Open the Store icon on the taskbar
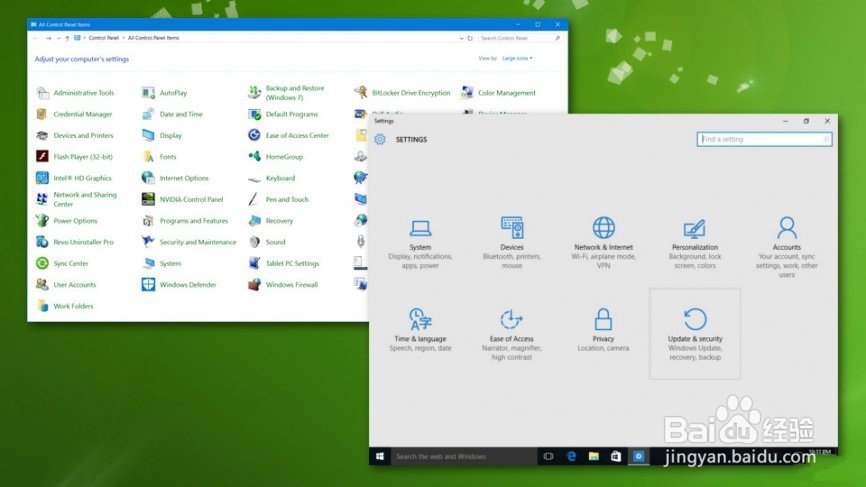The width and height of the screenshot is (866, 487). pos(616,456)
